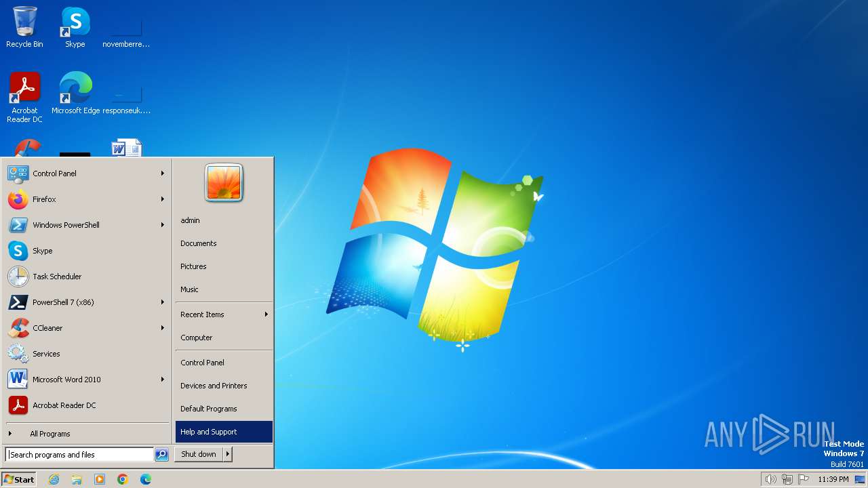Select the novemberre... desktop file

click(126, 30)
